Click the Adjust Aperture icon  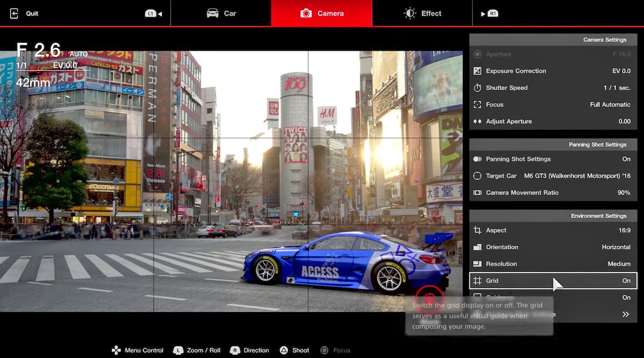pos(477,121)
